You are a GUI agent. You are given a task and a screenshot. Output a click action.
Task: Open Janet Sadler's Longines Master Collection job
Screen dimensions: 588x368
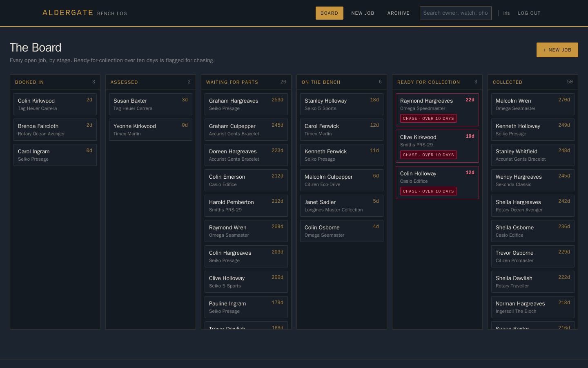(x=342, y=206)
